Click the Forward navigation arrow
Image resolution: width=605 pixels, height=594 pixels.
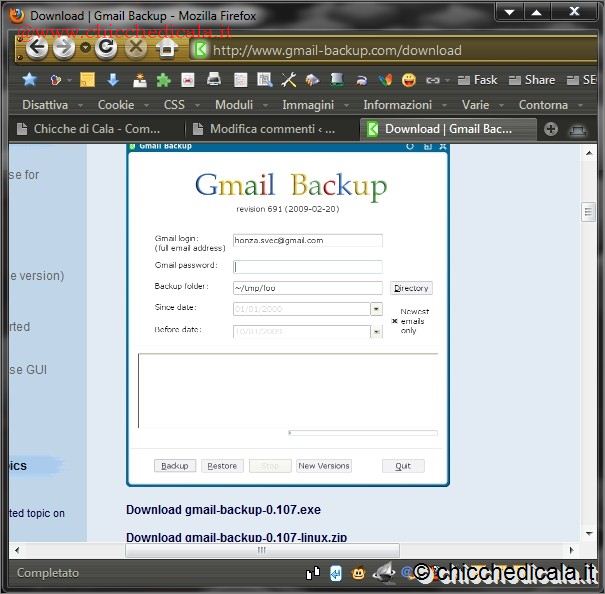64,48
